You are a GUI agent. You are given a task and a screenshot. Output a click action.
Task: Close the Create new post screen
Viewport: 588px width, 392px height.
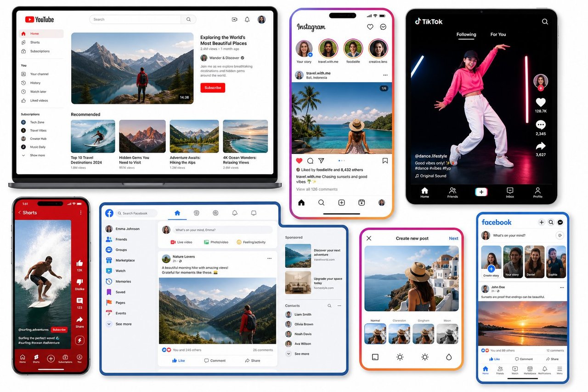click(369, 239)
